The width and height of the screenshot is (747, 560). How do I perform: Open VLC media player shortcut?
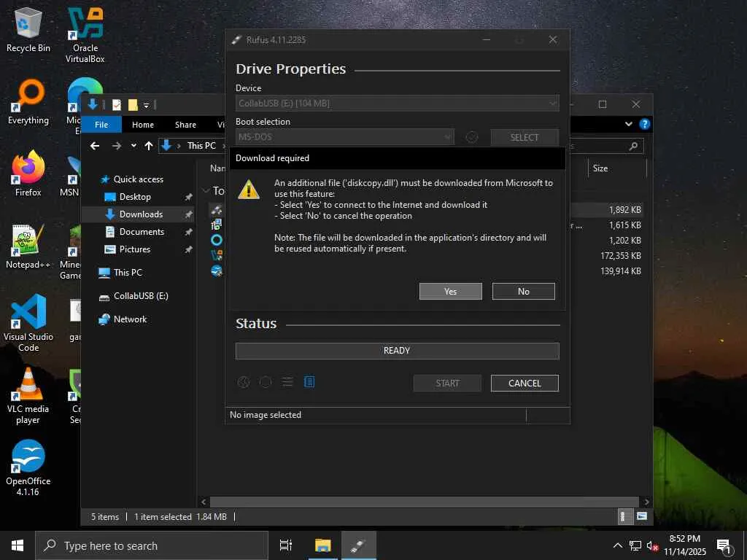(x=28, y=396)
